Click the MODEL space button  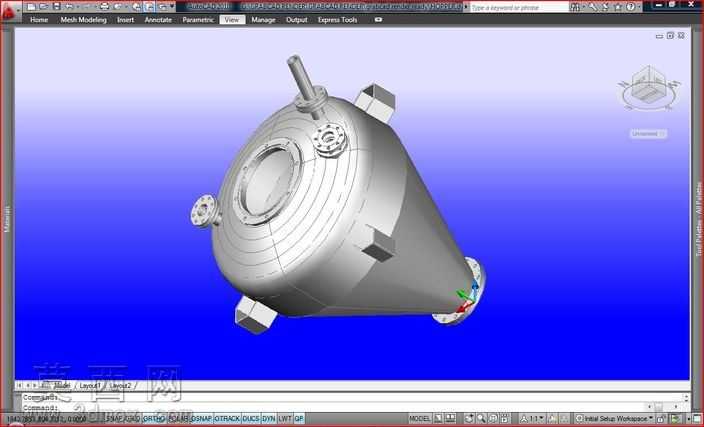(419, 418)
